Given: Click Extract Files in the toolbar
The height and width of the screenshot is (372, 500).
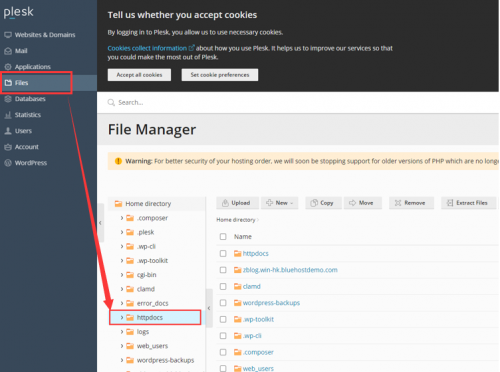Looking at the screenshot, I should click(468, 203).
